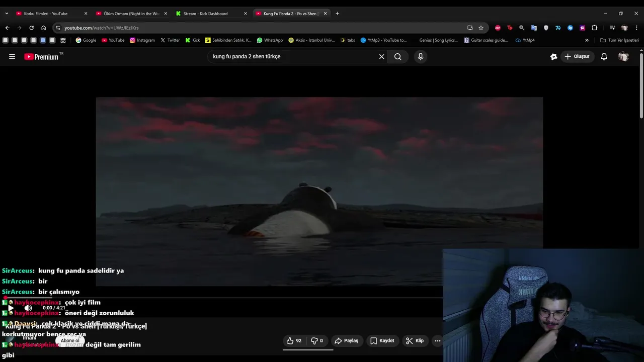Mute the video via speaker icon
This screenshot has width=644, height=362.
29,308
